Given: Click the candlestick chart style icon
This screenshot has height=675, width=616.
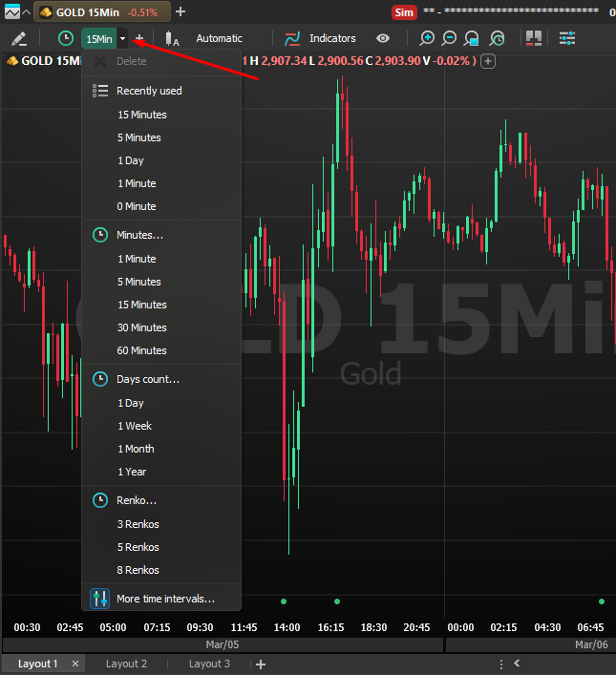Looking at the screenshot, I should click(x=172, y=38).
